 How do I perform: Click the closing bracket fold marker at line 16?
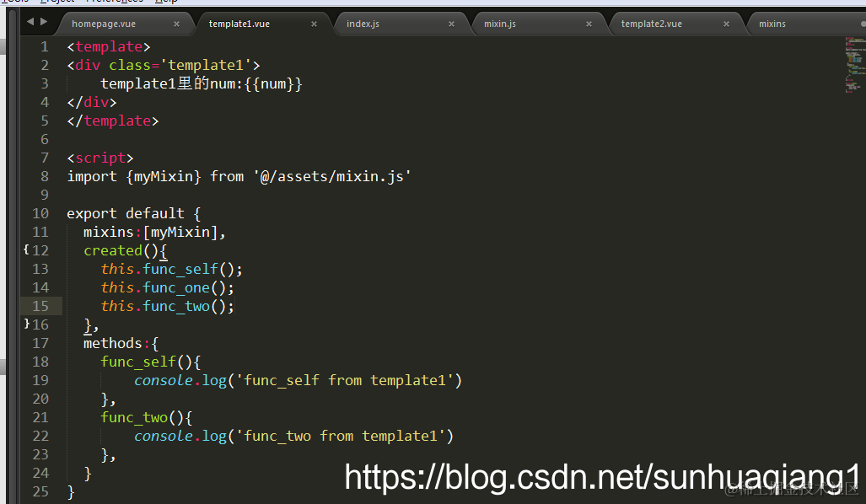[26, 324]
